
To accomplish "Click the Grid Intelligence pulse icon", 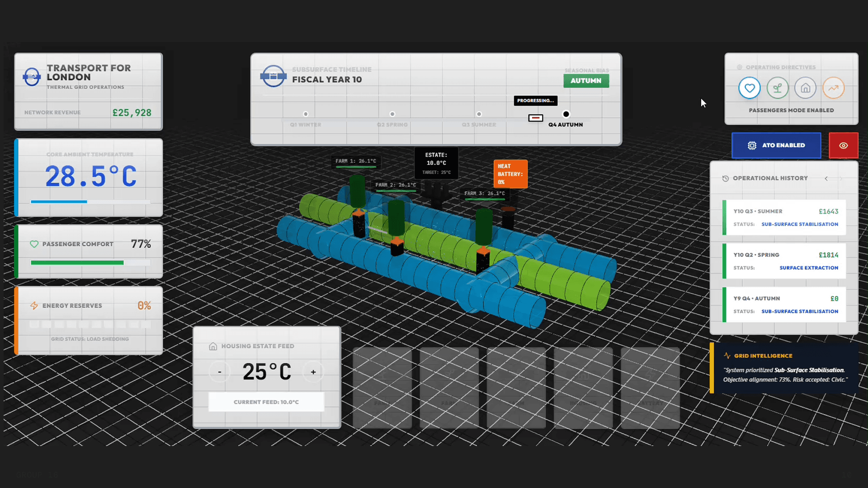I will 727,356.
